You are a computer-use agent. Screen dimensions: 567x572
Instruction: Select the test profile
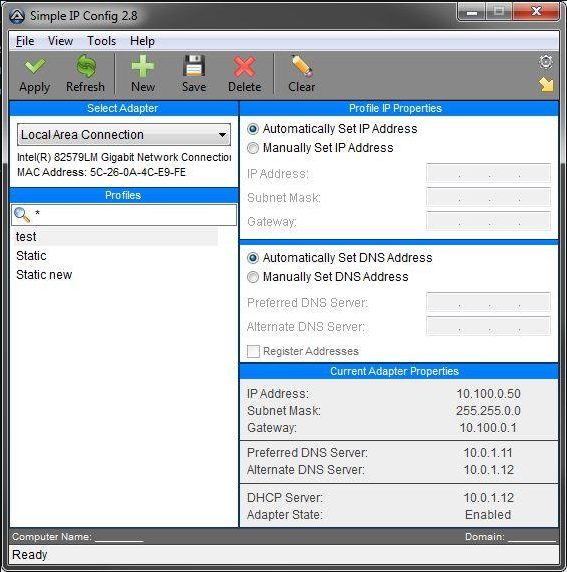116,237
